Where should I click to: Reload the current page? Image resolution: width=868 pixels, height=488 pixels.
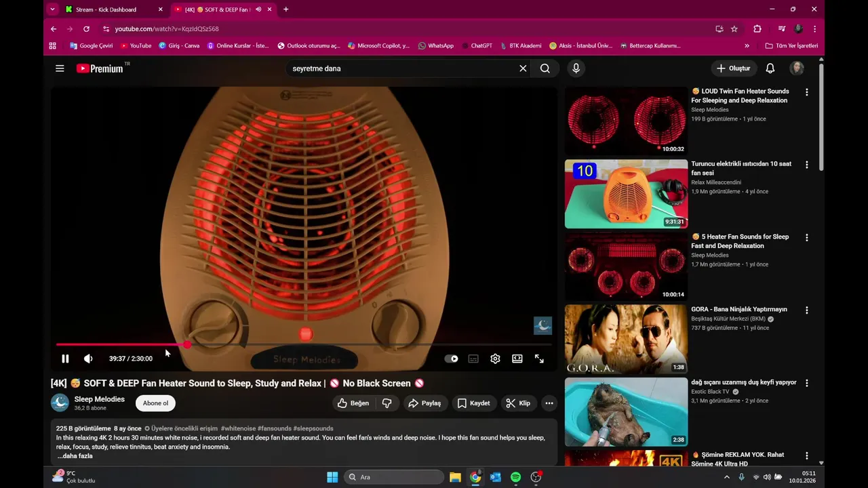coord(86,29)
